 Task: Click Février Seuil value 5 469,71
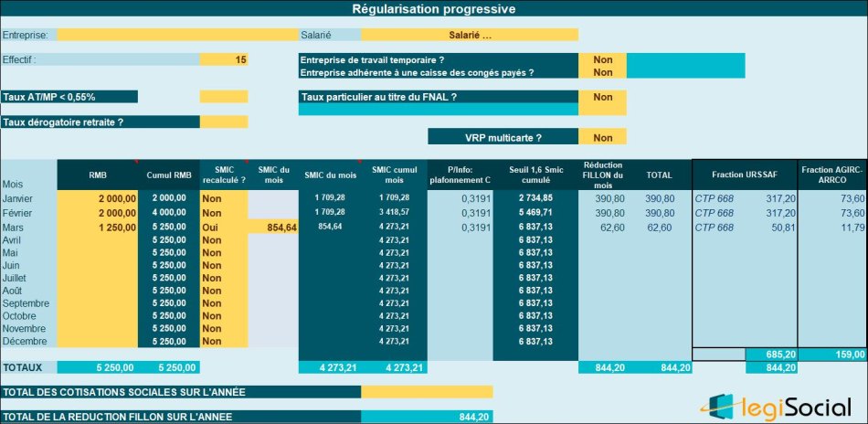click(x=535, y=213)
